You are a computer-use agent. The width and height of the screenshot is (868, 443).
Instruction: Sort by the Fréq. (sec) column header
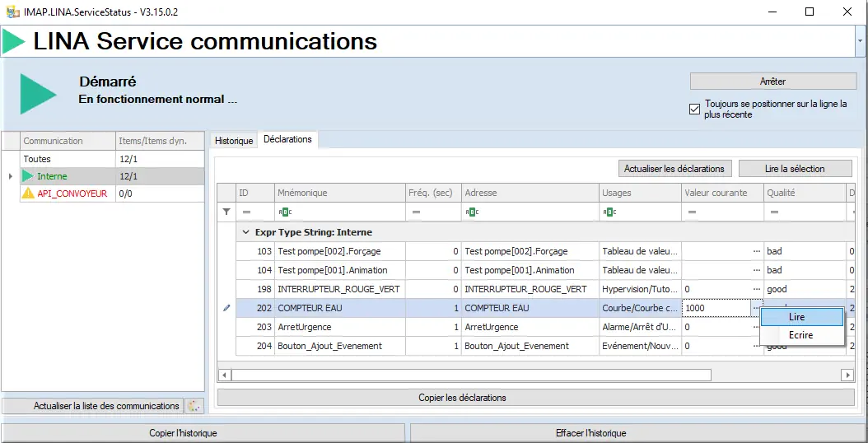click(x=433, y=193)
